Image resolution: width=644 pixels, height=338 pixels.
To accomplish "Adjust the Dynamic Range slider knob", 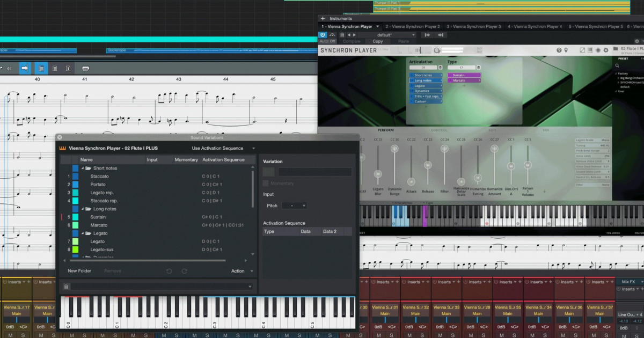I will [394, 149].
